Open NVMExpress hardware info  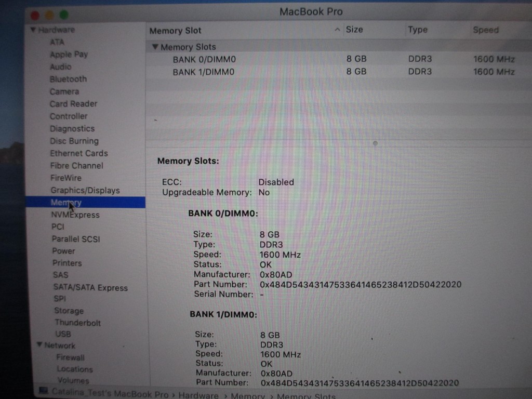[x=75, y=215]
